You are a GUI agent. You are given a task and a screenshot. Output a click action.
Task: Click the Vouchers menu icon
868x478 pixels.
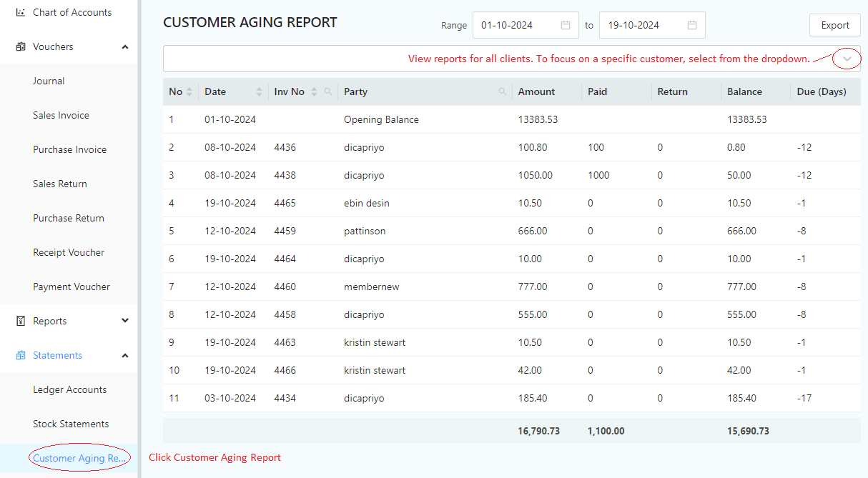[x=21, y=46]
